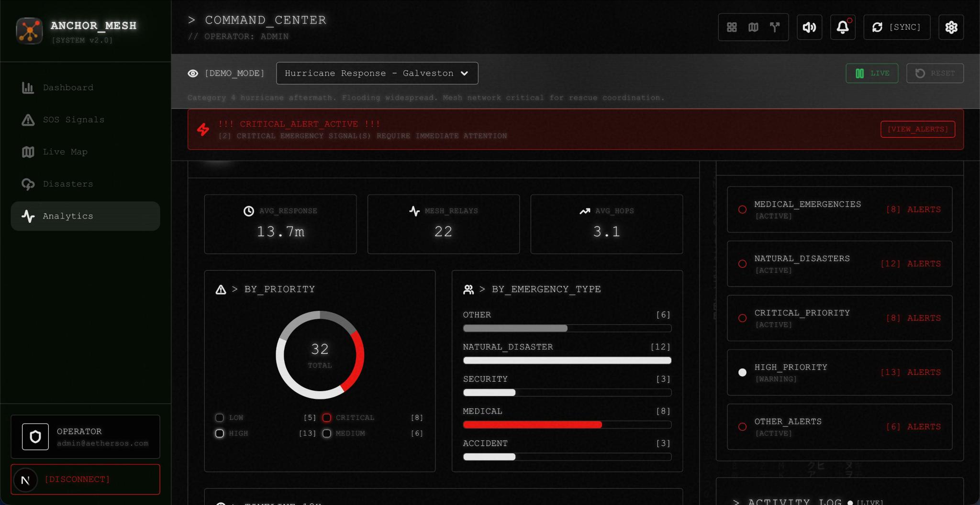
Task: Click the AVG_HOPS value 3.1
Action: (606, 232)
